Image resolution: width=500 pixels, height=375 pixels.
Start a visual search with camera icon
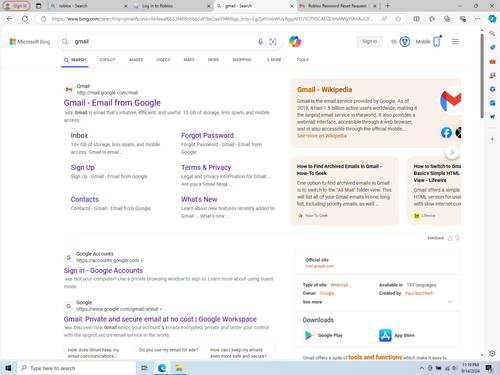pos(273,41)
